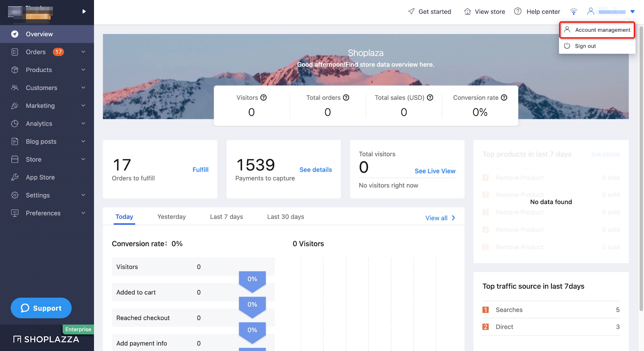Click the Total orders help icon
644x351 pixels.
(x=346, y=97)
